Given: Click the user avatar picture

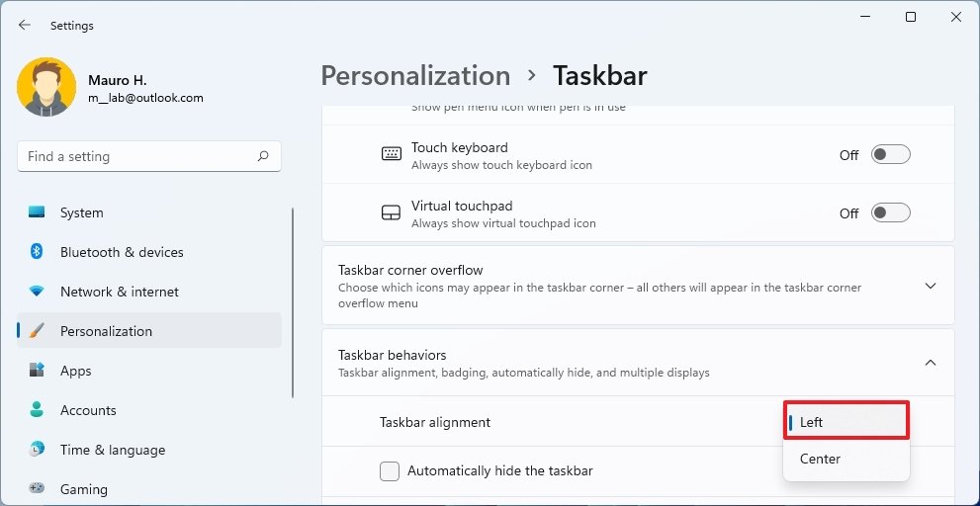Looking at the screenshot, I should pos(46,87).
